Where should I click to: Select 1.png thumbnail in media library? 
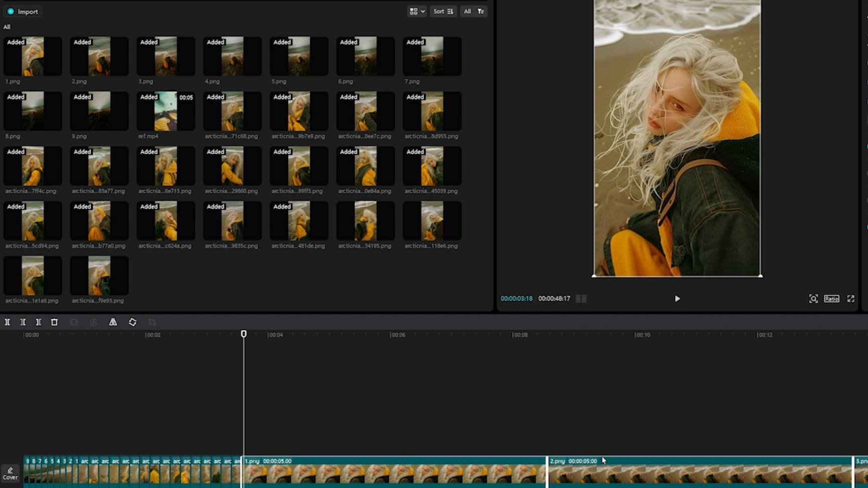pyautogui.click(x=33, y=56)
